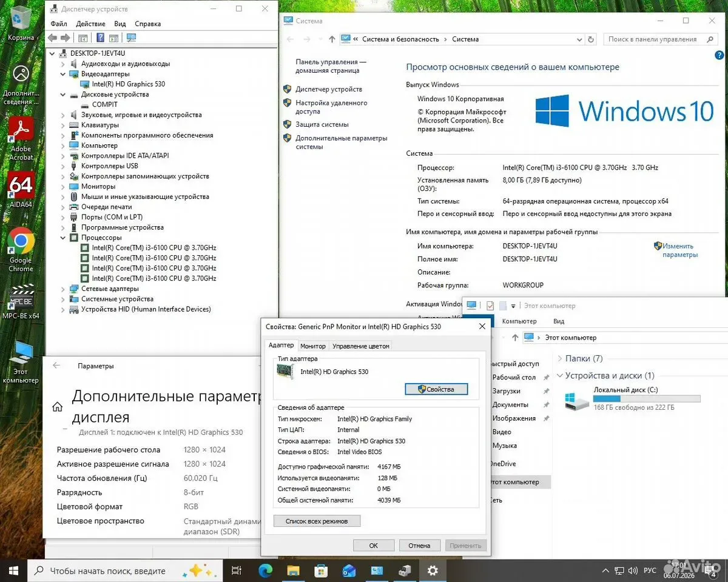Open Task View on the taskbar
The height and width of the screenshot is (582, 728).
pos(237,570)
